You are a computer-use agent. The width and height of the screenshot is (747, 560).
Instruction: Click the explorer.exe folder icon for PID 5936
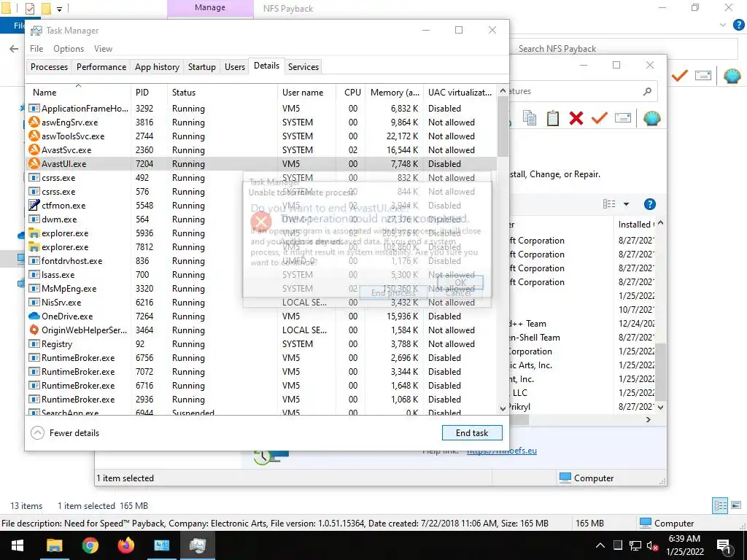pos(34,233)
